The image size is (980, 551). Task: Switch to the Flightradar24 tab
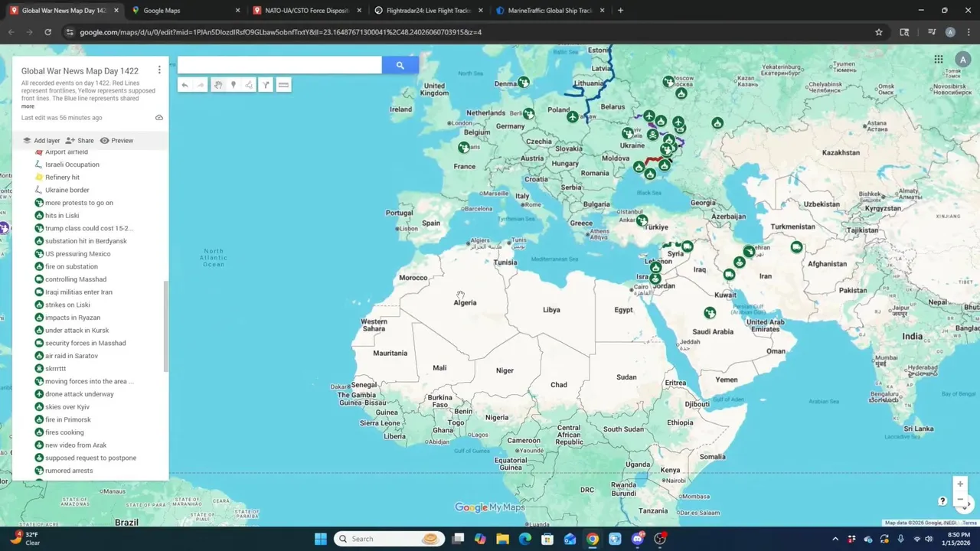(429, 11)
